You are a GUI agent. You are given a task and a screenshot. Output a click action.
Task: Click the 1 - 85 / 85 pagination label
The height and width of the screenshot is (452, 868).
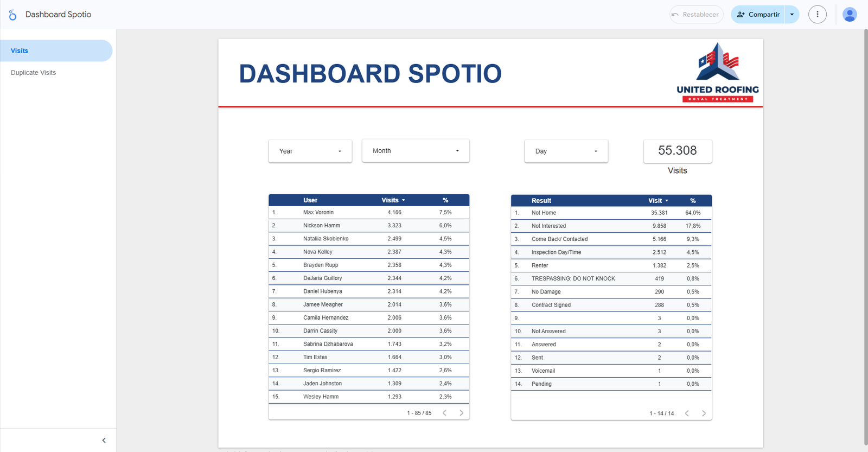coord(419,413)
